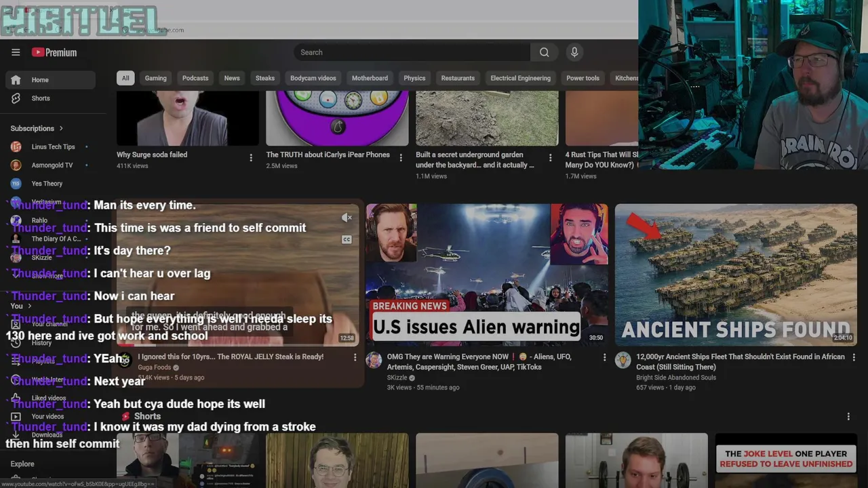Unmute the steak video preview
868x488 pixels.
tap(347, 218)
